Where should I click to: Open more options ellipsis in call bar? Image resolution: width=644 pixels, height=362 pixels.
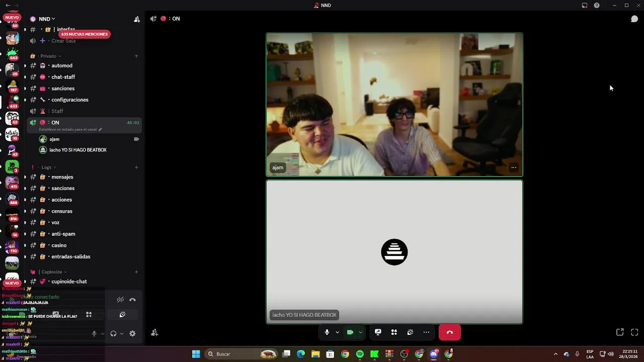(426, 332)
